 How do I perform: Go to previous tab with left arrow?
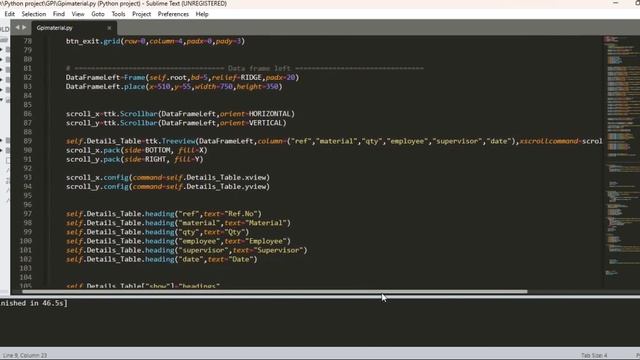click(17, 28)
